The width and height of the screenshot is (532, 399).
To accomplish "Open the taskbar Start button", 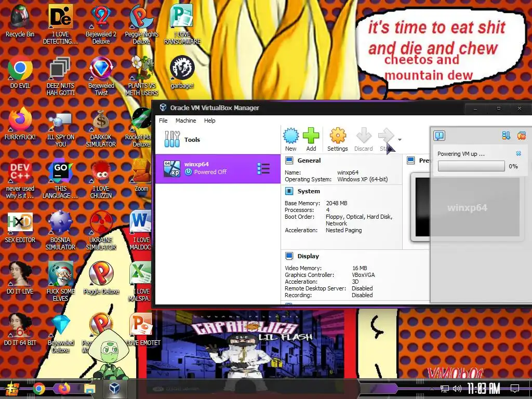I will coord(12,389).
